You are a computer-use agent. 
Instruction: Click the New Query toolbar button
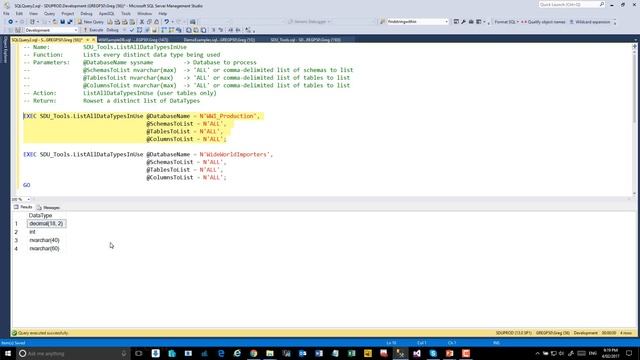pos(91,22)
